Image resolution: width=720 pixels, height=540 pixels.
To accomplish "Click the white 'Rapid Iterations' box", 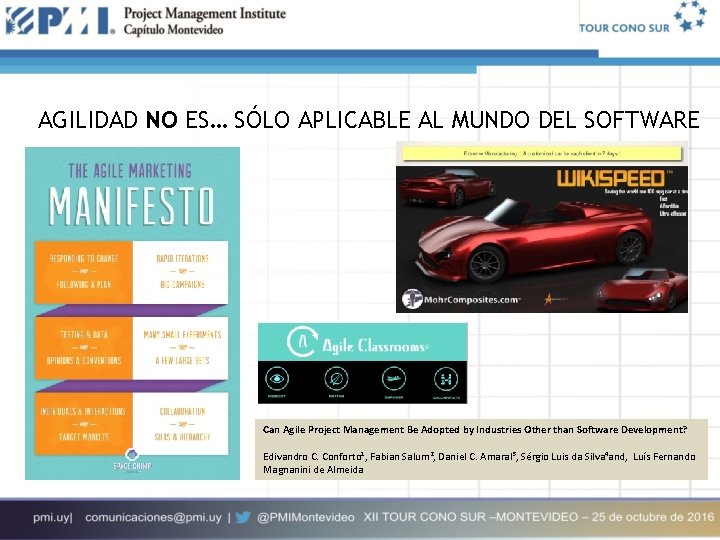I will 180,272.
